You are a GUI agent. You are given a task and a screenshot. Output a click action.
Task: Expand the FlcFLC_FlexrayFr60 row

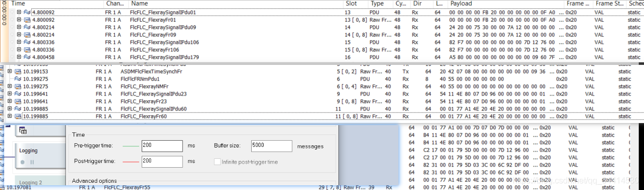pos(9,116)
